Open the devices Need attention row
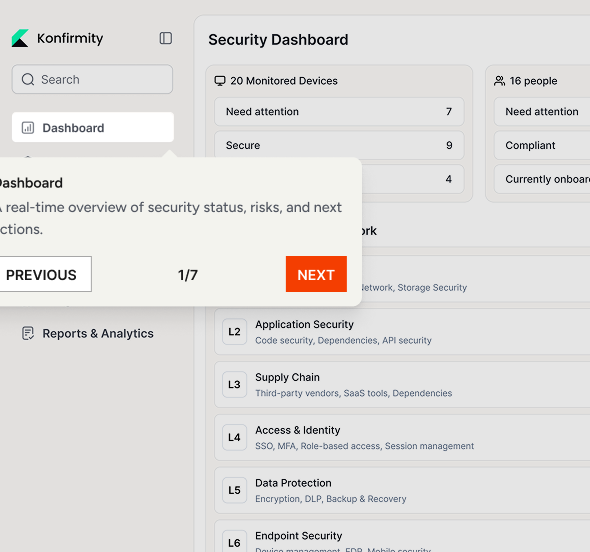This screenshot has width=590, height=552. [x=339, y=112]
